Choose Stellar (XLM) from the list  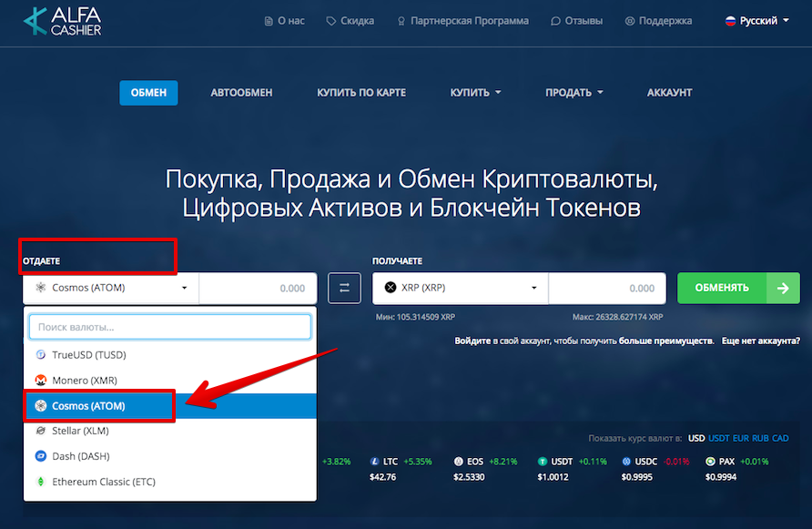click(x=170, y=431)
